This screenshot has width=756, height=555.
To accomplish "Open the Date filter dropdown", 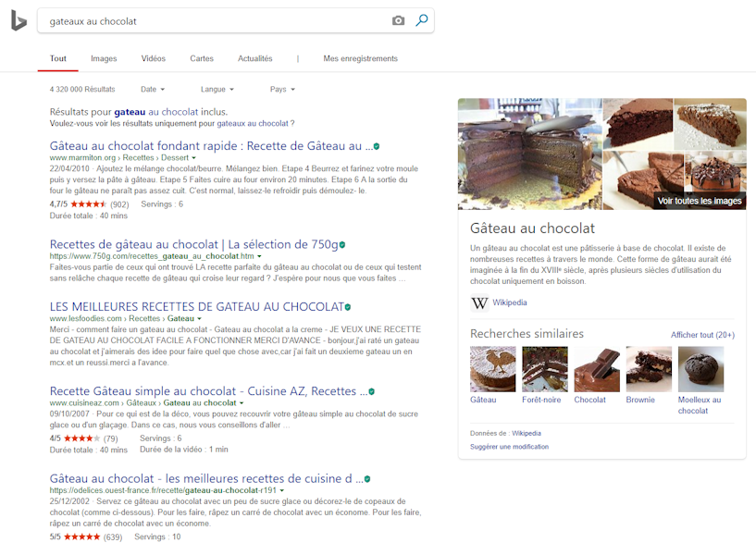I will [153, 89].
